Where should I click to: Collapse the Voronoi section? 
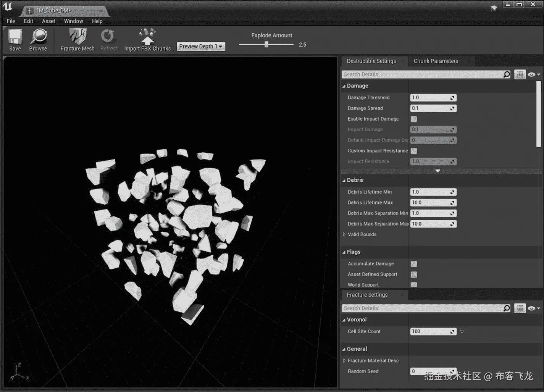point(344,320)
